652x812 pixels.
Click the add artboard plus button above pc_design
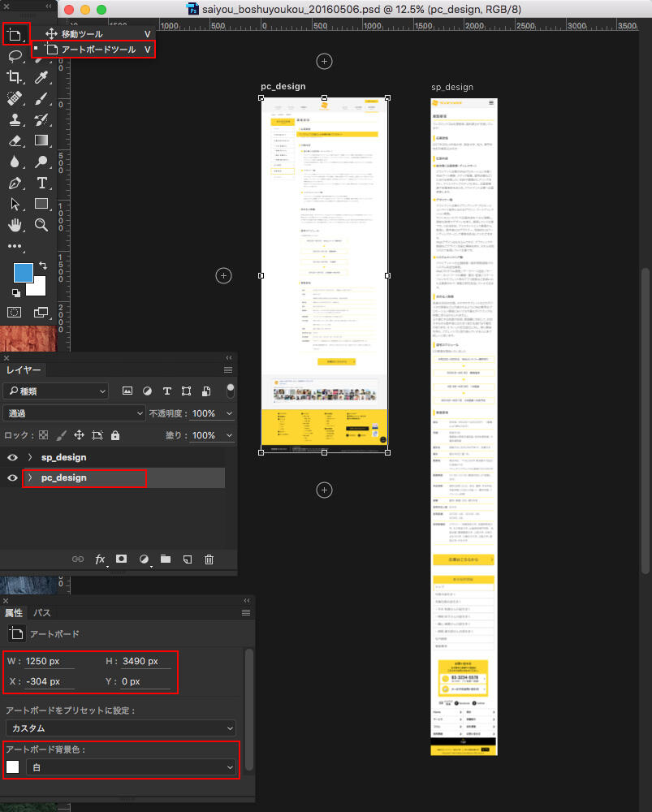click(x=325, y=61)
